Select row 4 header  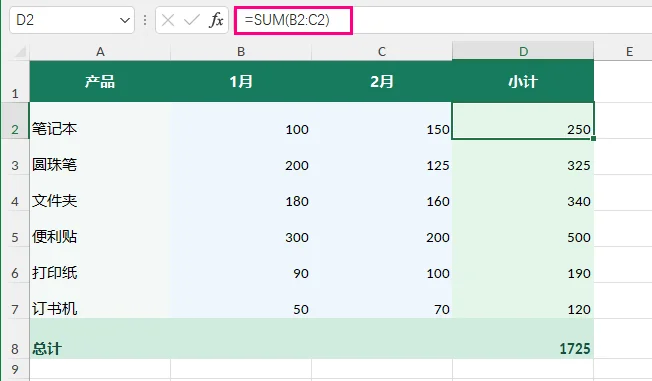[x=15, y=193]
